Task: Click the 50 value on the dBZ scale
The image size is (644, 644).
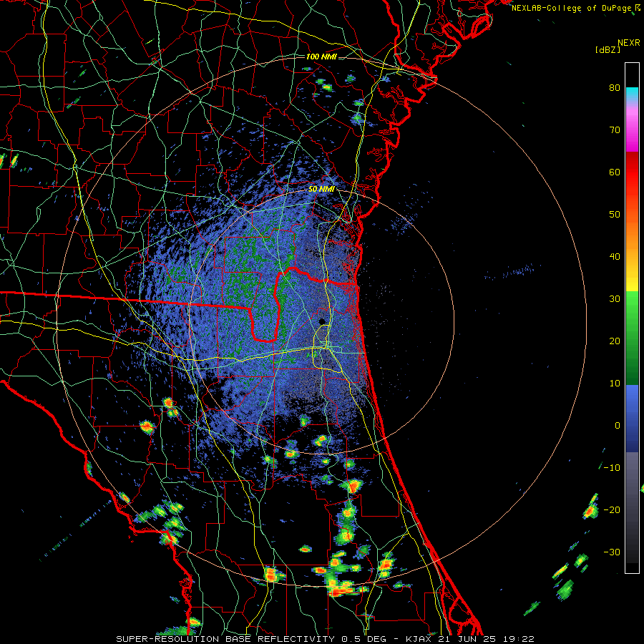Action: pyautogui.click(x=615, y=215)
